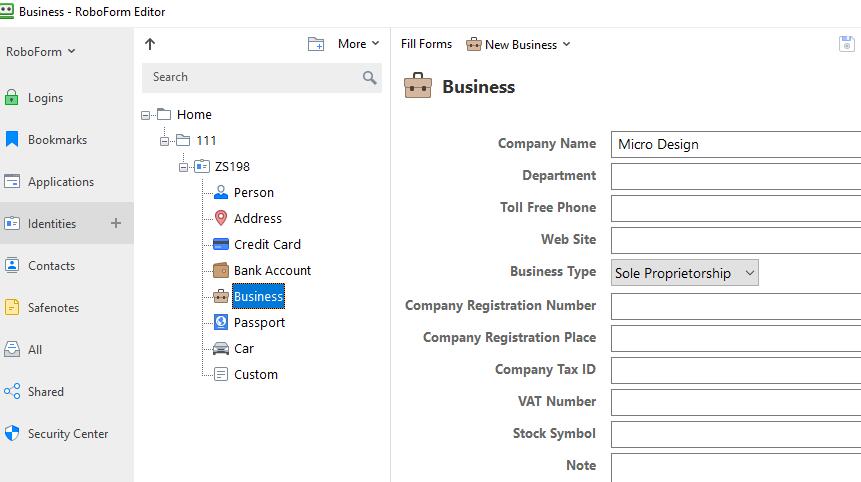Open the More menu

tap(358, 44)
